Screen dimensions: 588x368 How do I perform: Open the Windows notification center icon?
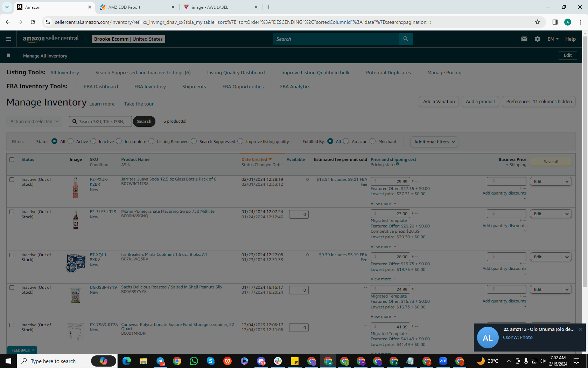click(x=576, y=361)
